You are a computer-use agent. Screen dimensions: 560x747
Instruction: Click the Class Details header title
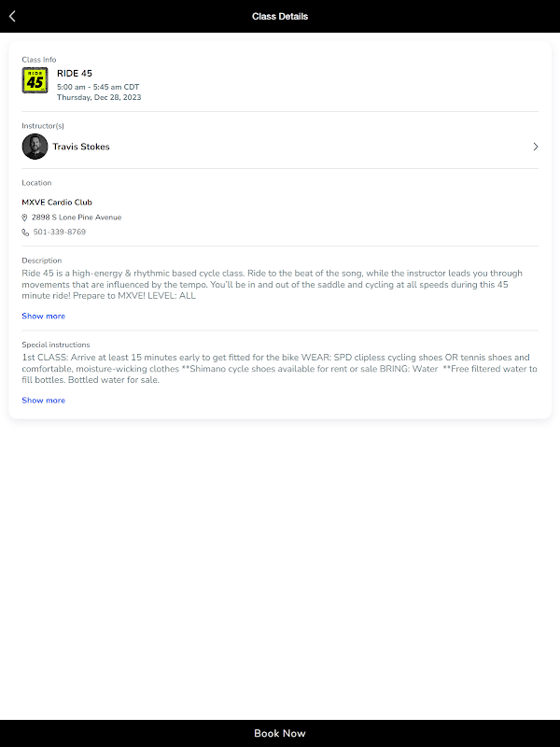(x=280, y=16)
